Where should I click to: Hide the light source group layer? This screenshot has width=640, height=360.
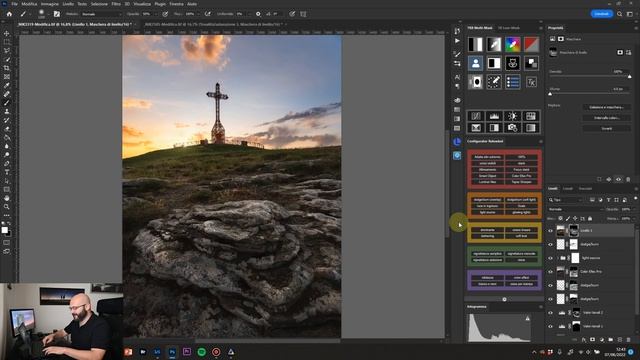pos(550,258)
